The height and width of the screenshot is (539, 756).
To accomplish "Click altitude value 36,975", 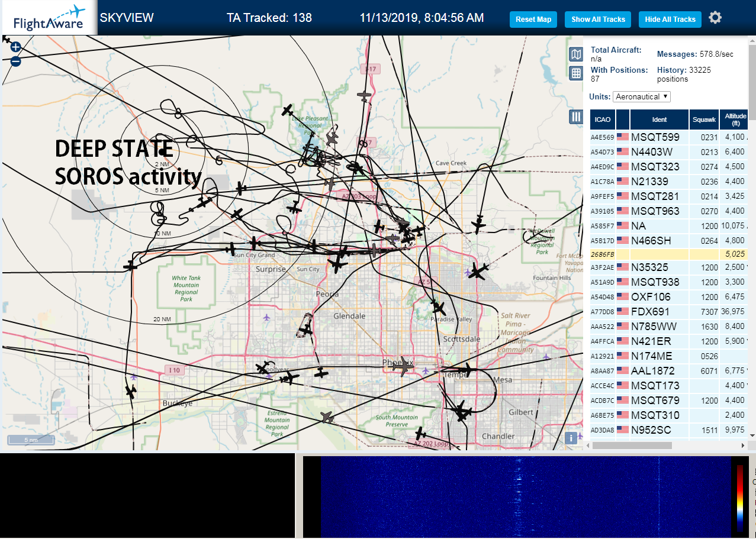I will click(x=734, y=312).
